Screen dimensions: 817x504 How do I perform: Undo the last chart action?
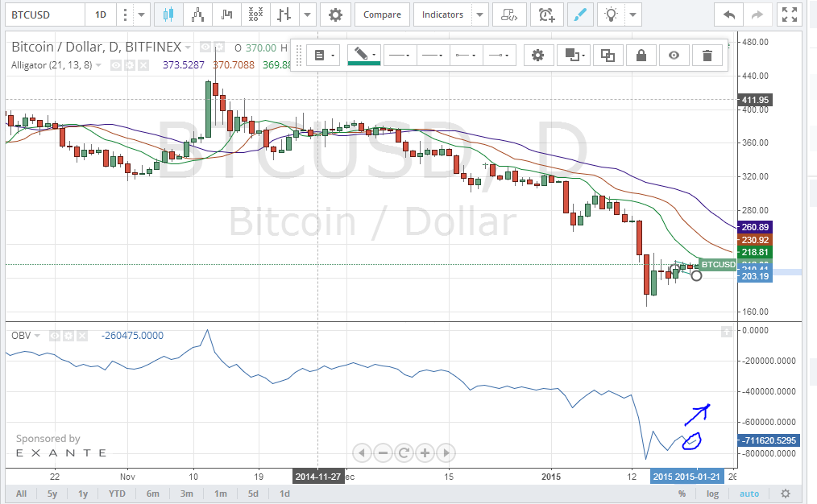pyautogui.click(x=729, y=14)
